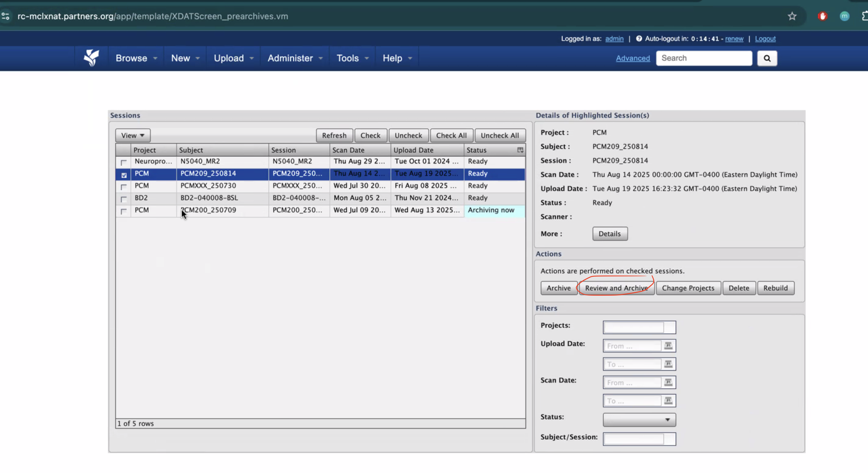Image resolution: width=868 pixels, height=473 pixels.
Task: Open the Status filter dropdown
Action: coord(639,420)
